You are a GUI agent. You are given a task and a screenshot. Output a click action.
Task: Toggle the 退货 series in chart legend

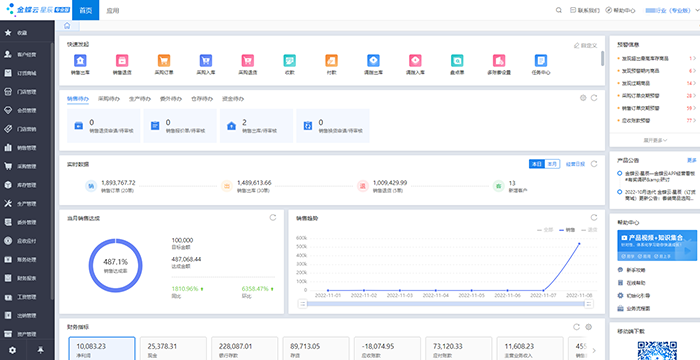pos(589,230)
